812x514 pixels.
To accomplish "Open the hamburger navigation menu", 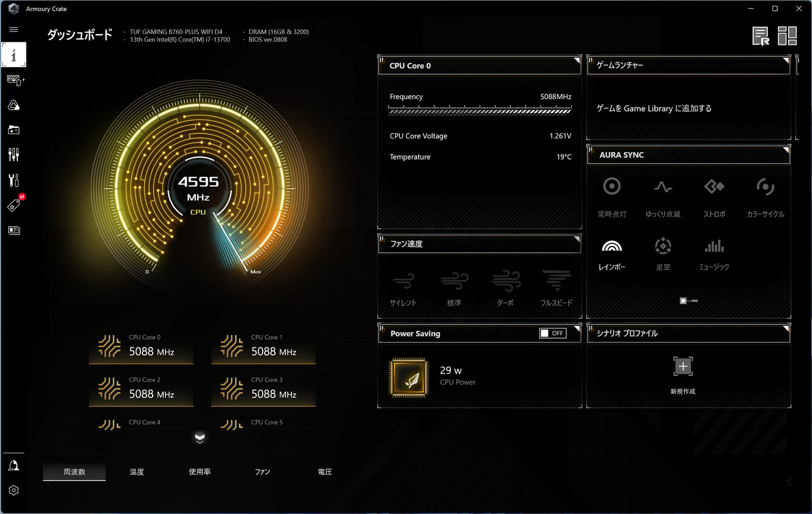I will click(x=14, y=29).
